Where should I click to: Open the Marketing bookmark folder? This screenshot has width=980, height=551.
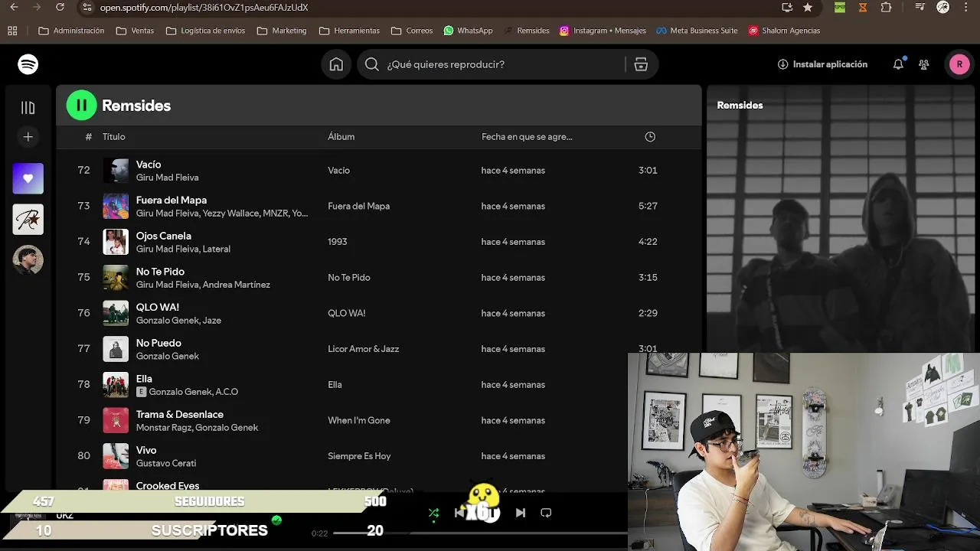pyautogui.click(x=282, y=31)
